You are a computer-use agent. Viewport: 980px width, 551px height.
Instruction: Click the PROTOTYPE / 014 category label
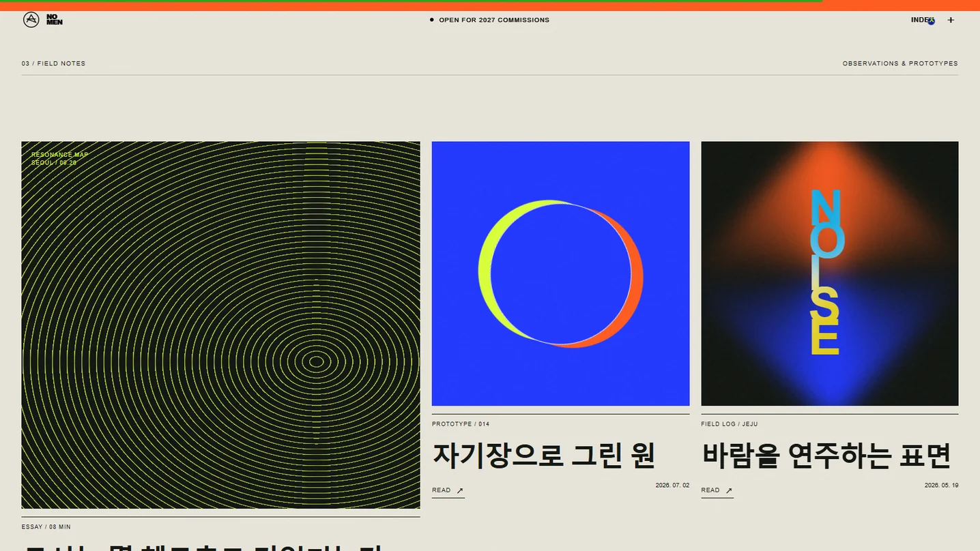click(x=461, y=424)
